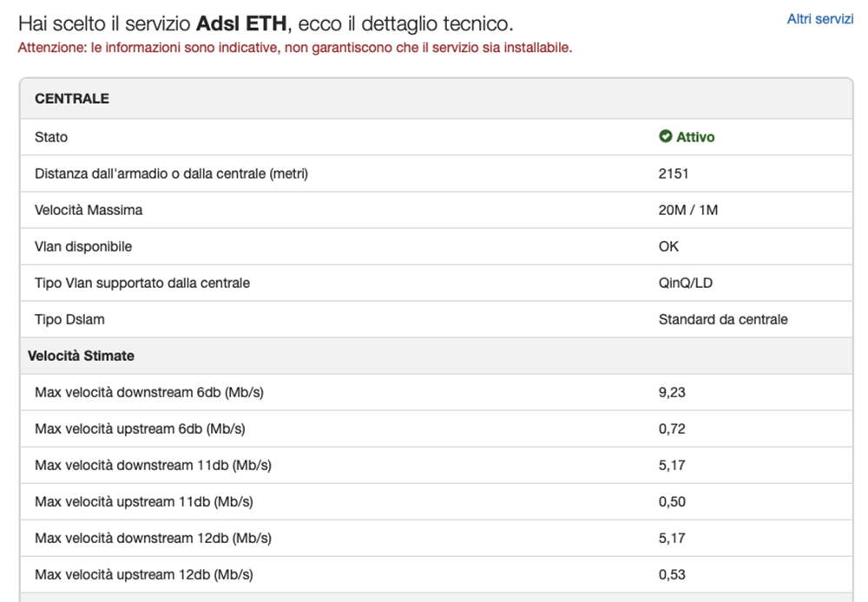The height and width of the screenshot is (602, 868).
Task: Click the red "Attenzione" warning notice
Action: (x=295, y=48)
